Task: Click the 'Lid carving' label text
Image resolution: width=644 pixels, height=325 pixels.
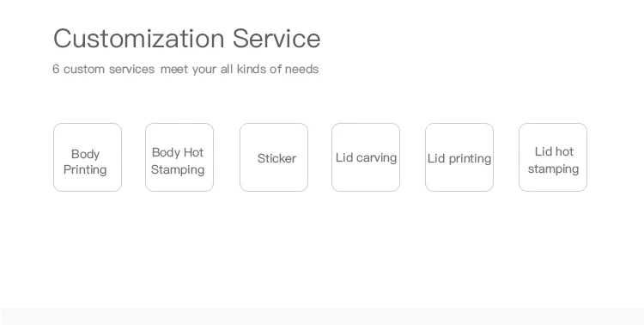Action: point(366,157)
